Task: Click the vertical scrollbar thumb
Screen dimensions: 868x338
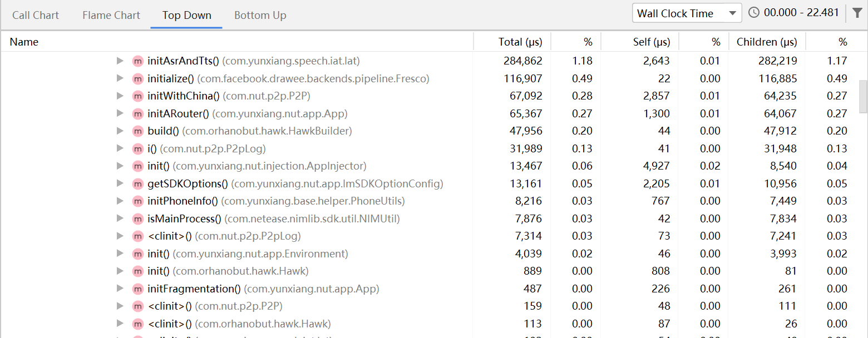Action: 863,96
